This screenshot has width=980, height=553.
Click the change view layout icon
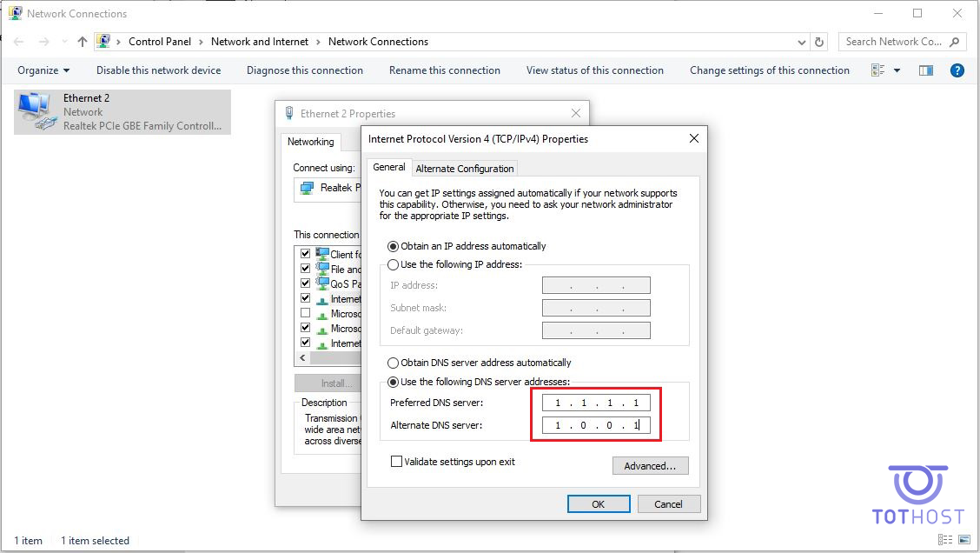(877, 70)
